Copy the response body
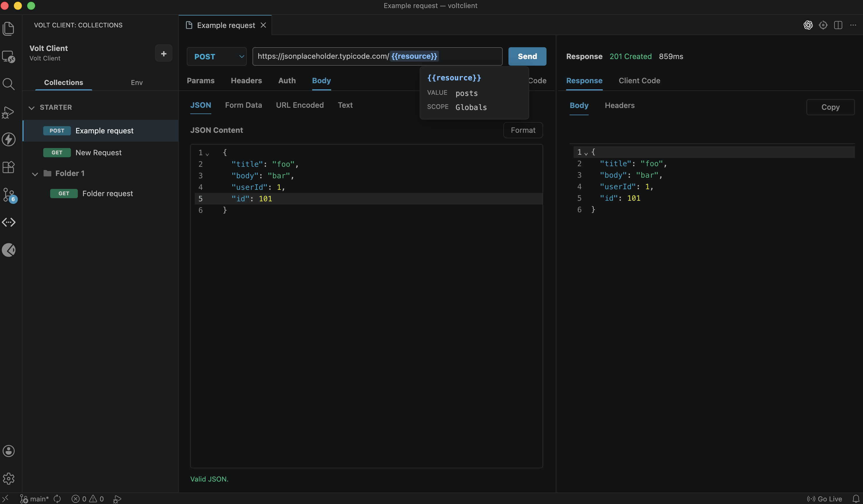Viewport: 863px width, 504px height. [x=830, y=107]
